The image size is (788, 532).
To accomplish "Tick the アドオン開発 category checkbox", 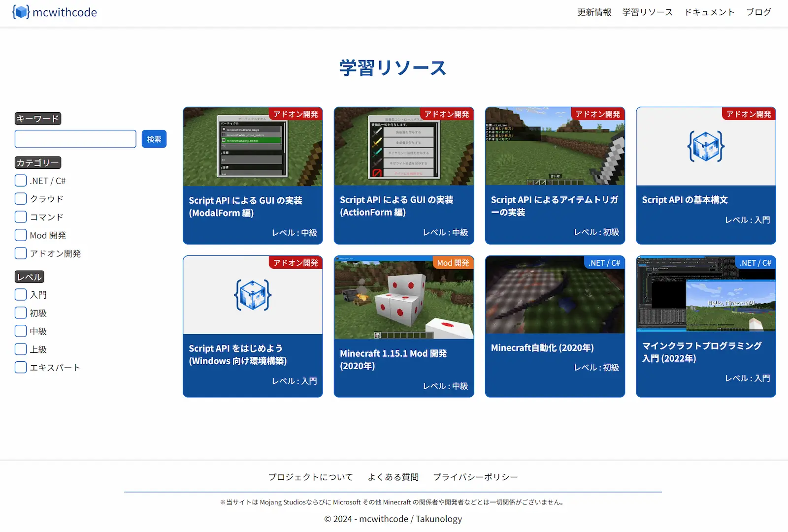I will click(x=21, y=253).
